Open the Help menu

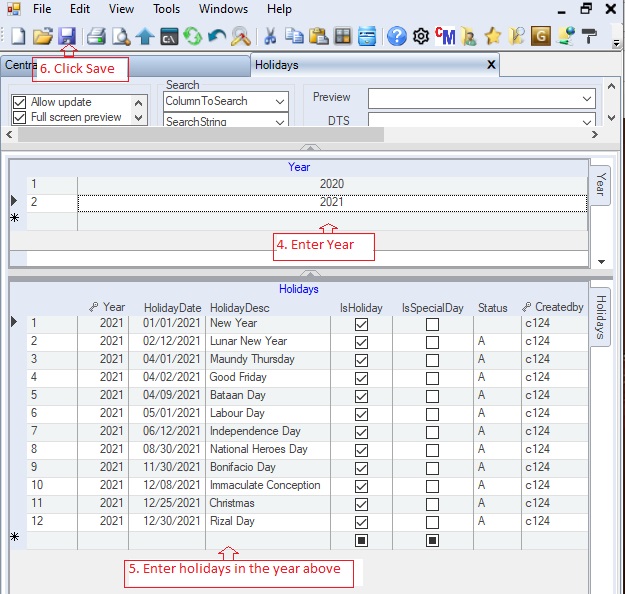click(279, 9)
